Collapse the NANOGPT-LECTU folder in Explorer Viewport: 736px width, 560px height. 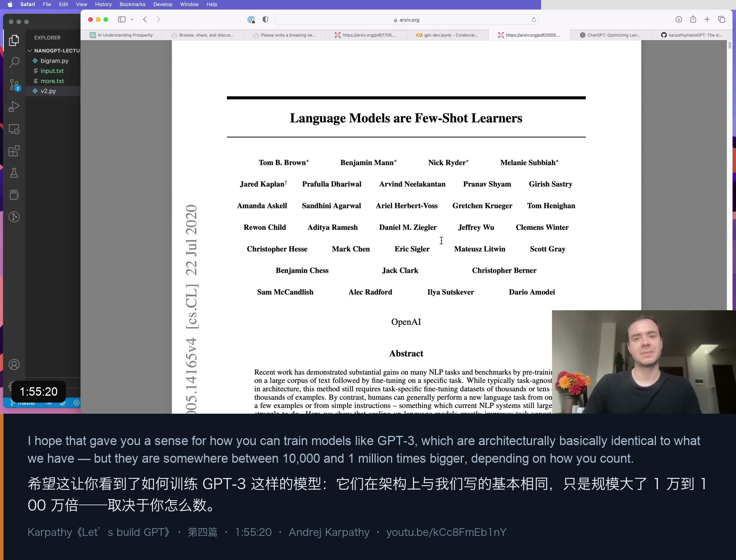click(53, 51)
